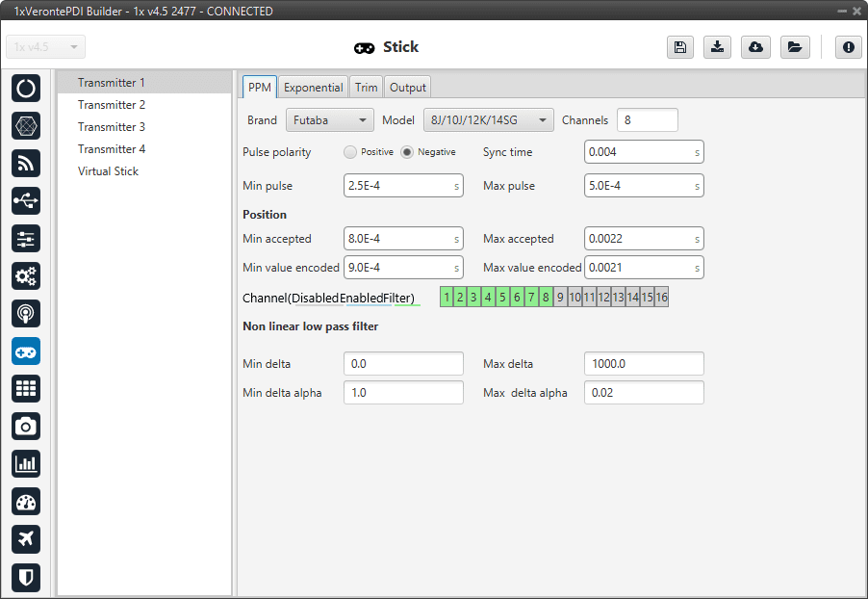This screenshot has height=599, width=868.
Task: Toggle channel 15 box
Action: click(647, 297)
